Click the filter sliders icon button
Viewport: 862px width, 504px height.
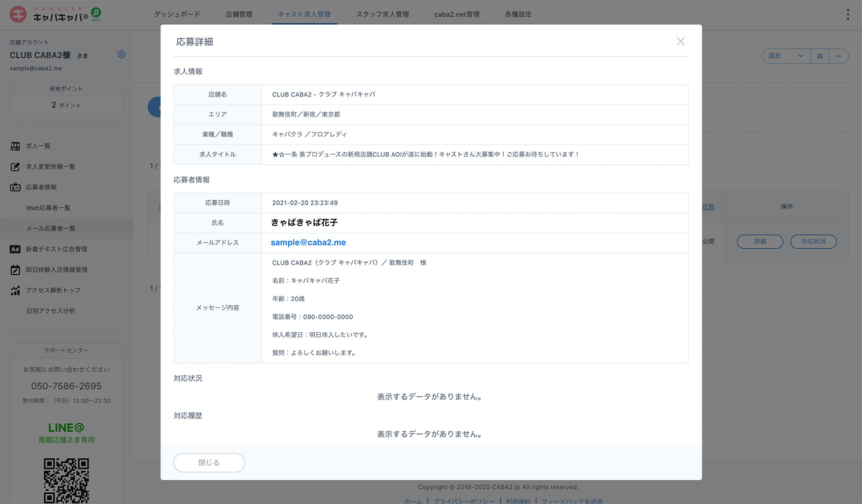(820, 56)
